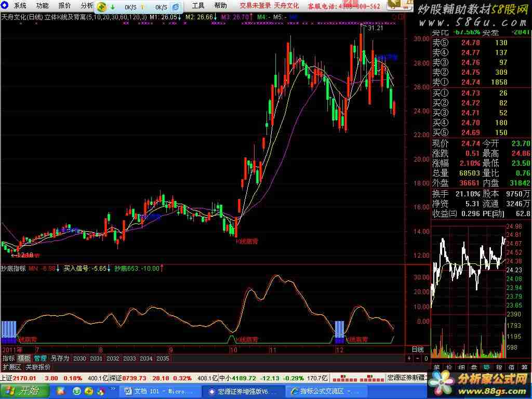Click the 值 tab under the intraday panel
Viewport: 532px width, 399px height.
coord(512,367)
